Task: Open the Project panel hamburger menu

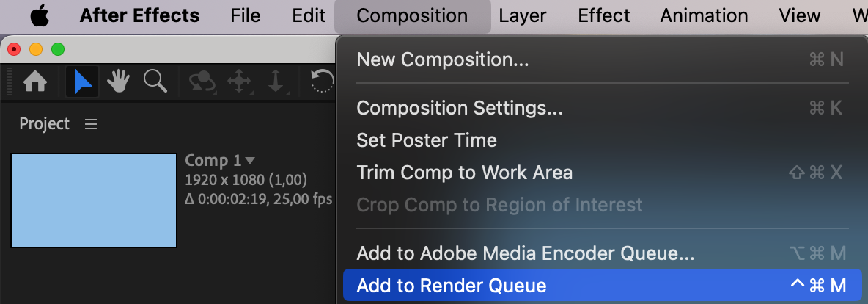Action: 91,124
